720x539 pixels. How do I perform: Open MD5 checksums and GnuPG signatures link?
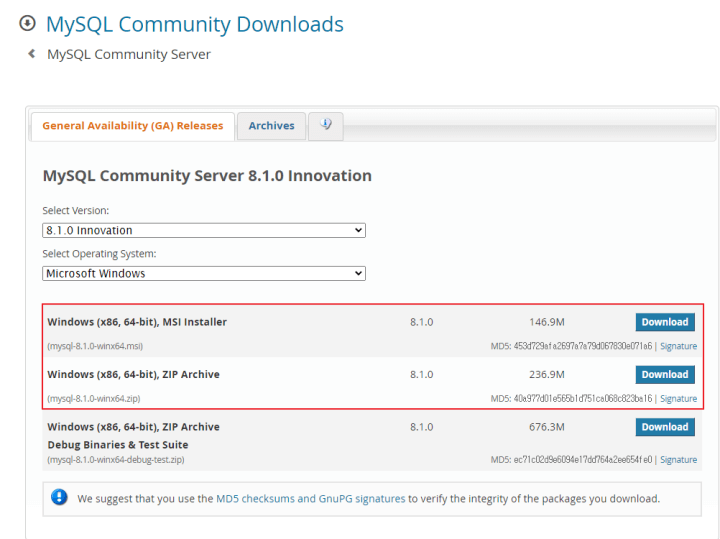[x=311, y=499]
